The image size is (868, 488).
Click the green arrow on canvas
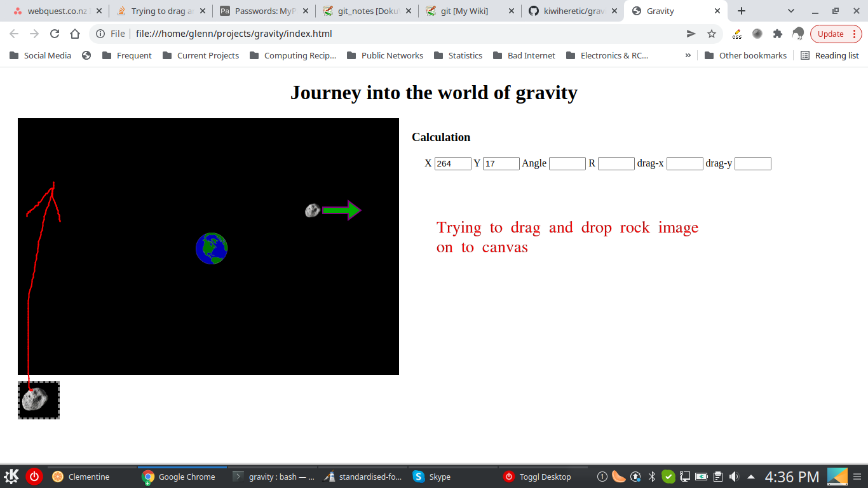click(x=342, y=210)
